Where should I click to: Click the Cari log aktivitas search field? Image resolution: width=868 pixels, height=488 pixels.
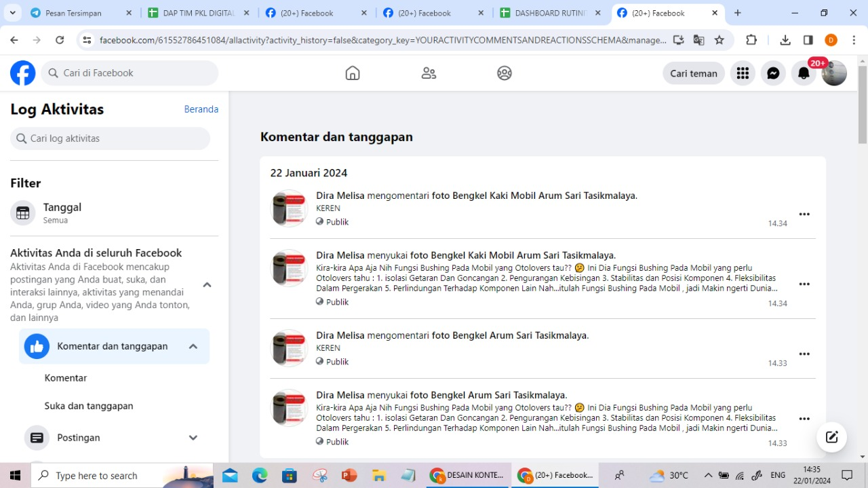pos(111,138)
